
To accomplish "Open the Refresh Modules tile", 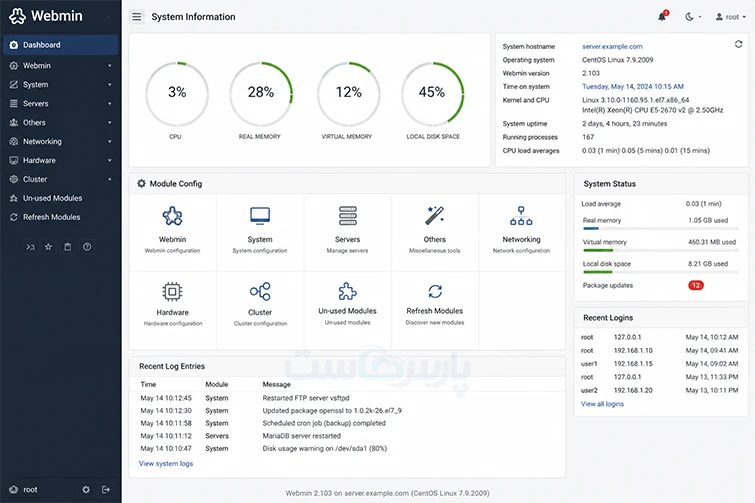I will pos(435,310).
